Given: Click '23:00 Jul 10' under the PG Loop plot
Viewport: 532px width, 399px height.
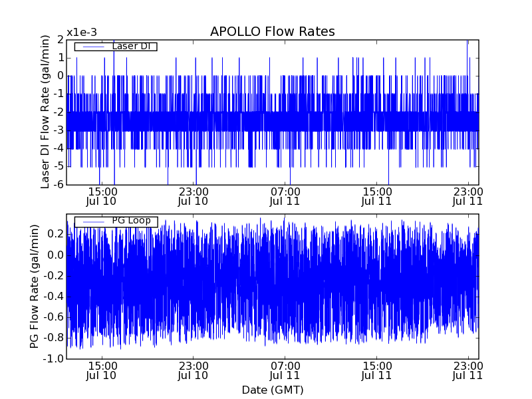Looking at the screenshot, I should coord(193,371).
